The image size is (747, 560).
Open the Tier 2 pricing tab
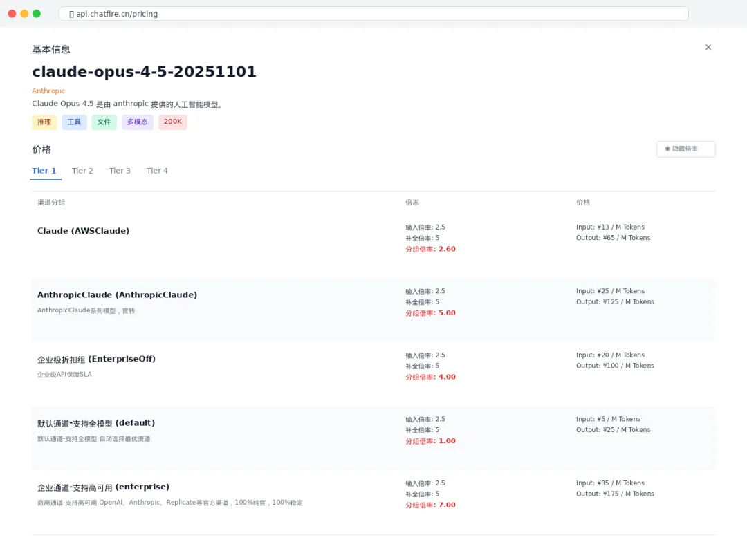click(x=82, y=171)
